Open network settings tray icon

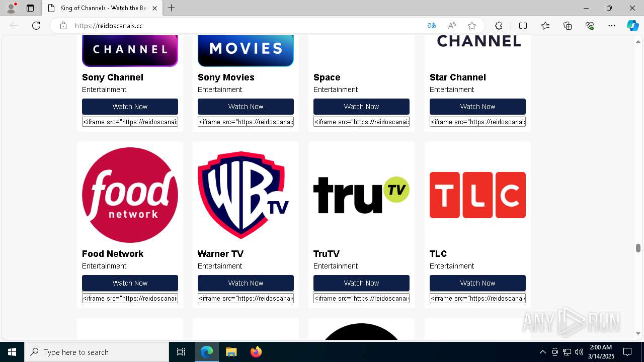coord(567,352)
